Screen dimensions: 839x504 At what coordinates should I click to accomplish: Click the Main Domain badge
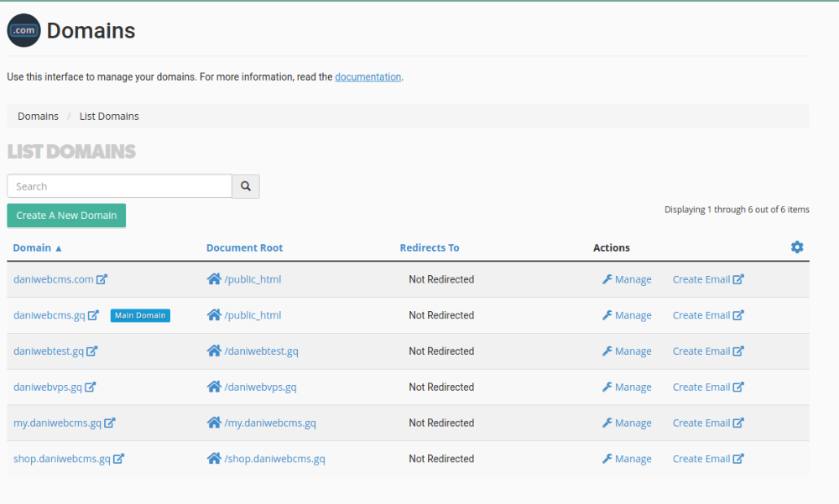(140, 315)
